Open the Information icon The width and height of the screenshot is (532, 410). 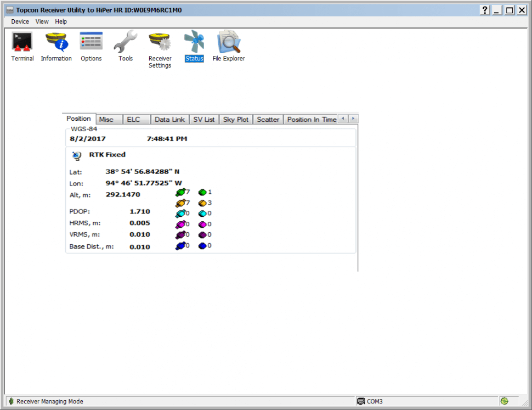(56, 41)
